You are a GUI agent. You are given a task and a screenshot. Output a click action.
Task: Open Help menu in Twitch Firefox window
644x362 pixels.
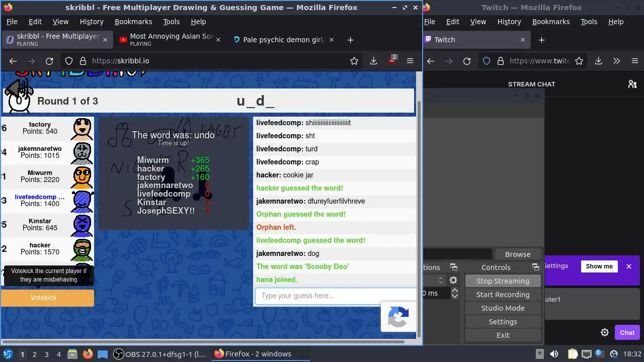pos(616,22)
